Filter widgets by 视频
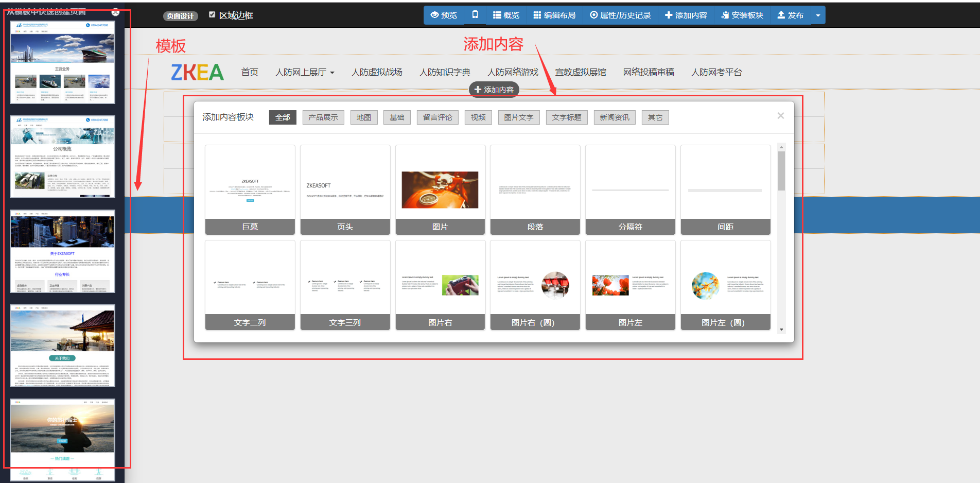The height and width of the screenshot is (483, 980). point(478,117)
